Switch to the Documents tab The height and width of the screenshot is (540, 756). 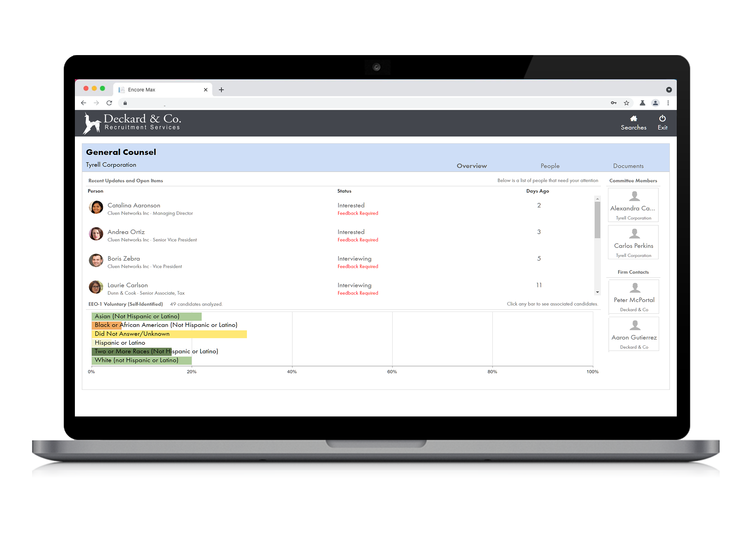627,166
